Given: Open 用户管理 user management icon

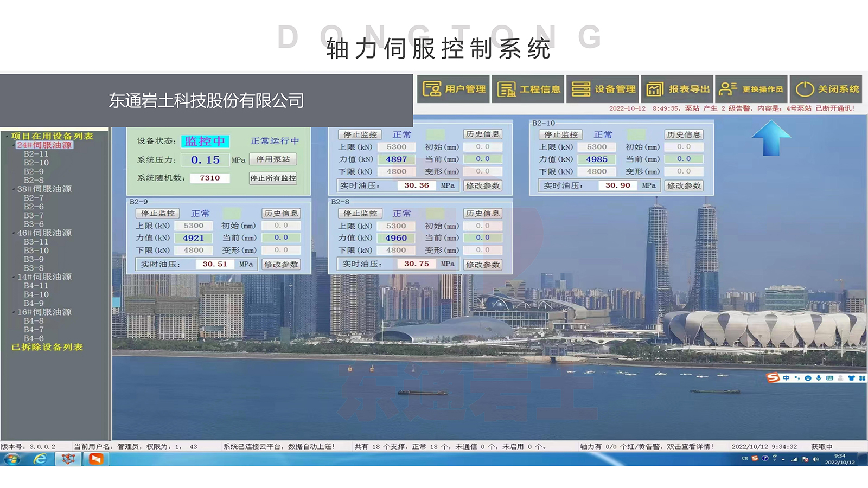Looking at the screenshot, I should [x=432, y=89].
